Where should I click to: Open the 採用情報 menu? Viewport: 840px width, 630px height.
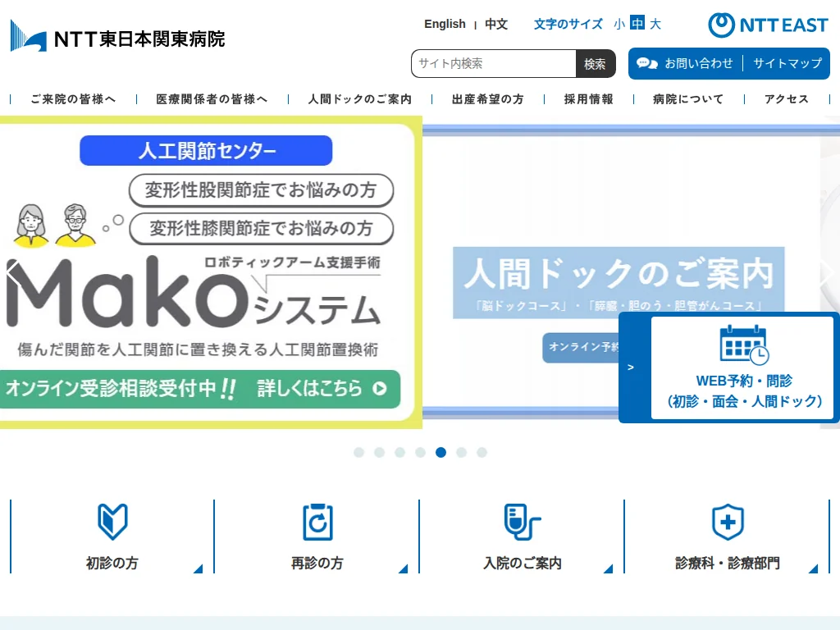[x=589, y=99]
